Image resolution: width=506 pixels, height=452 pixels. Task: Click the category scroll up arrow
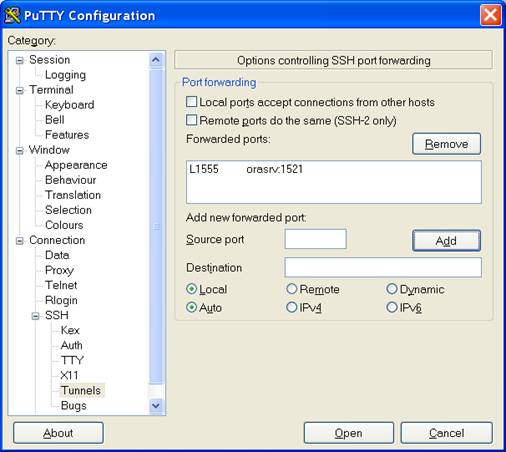click(156, 60)
